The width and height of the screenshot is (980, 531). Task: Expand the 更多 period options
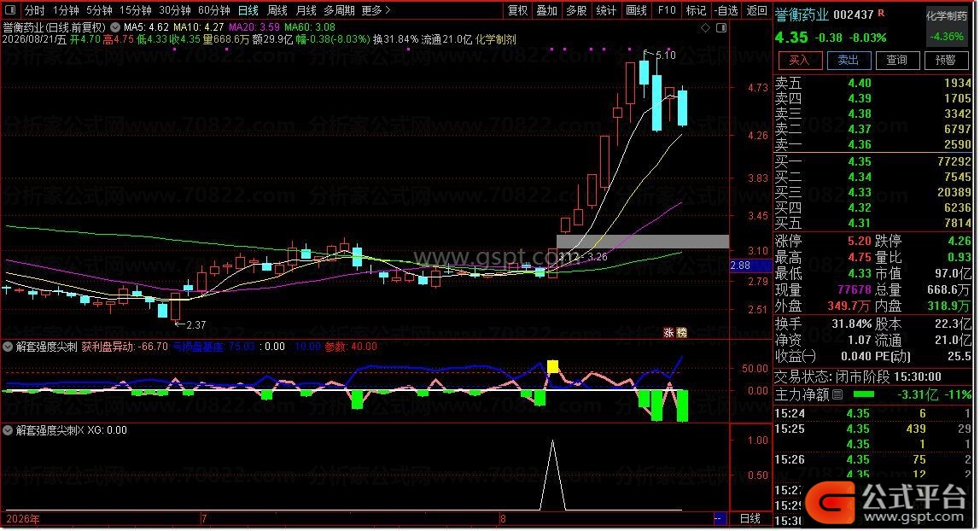(376, 10)
